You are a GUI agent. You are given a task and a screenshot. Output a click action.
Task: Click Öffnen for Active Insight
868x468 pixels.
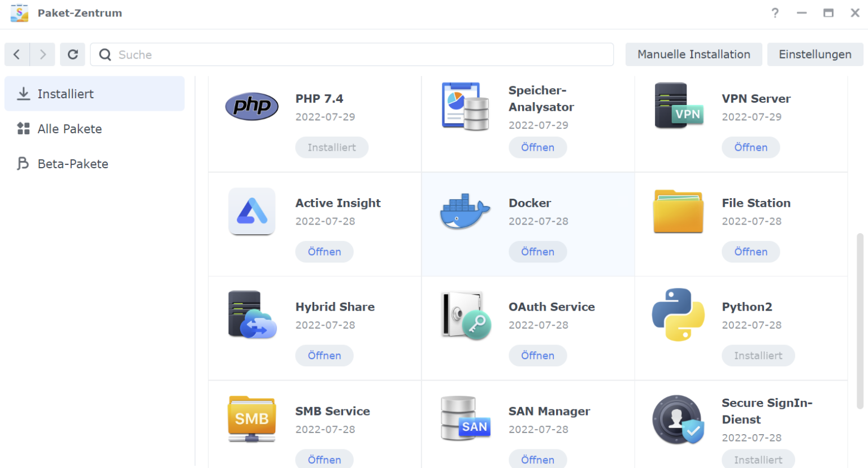(x=324, y=252)
